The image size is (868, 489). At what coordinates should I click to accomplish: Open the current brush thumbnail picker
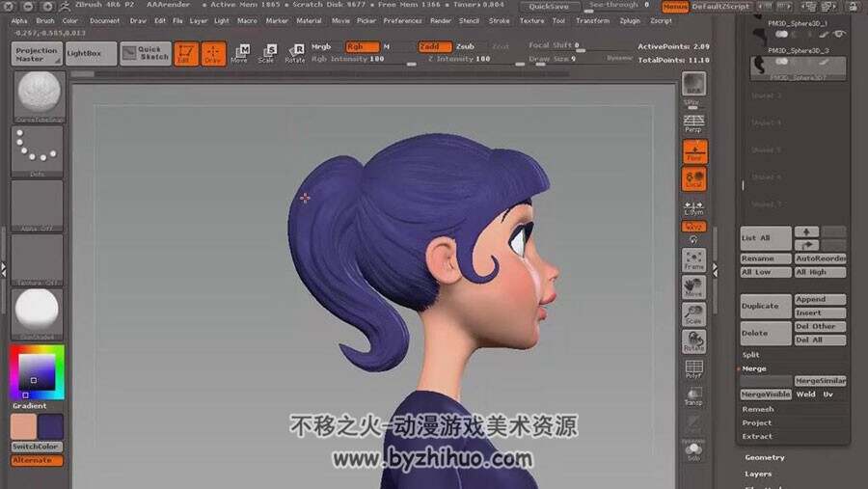click(x=39, y=96)
